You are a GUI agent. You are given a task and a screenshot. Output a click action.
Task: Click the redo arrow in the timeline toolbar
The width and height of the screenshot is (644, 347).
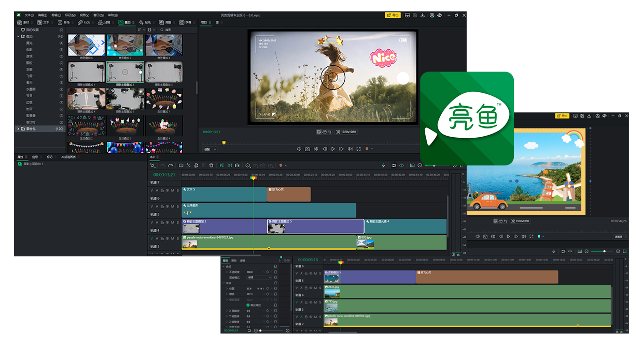coord(171,166)
